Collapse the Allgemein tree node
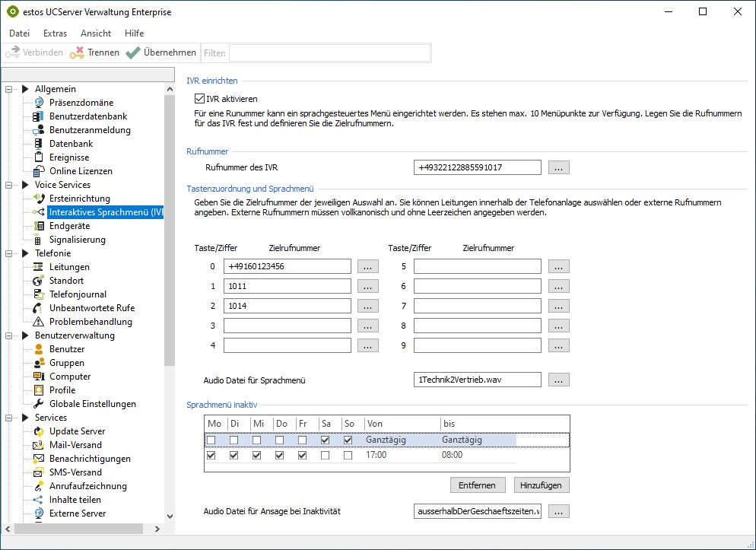Image resolution: width=756 pixels, height=550 pixels. click(x=8, y=89)
